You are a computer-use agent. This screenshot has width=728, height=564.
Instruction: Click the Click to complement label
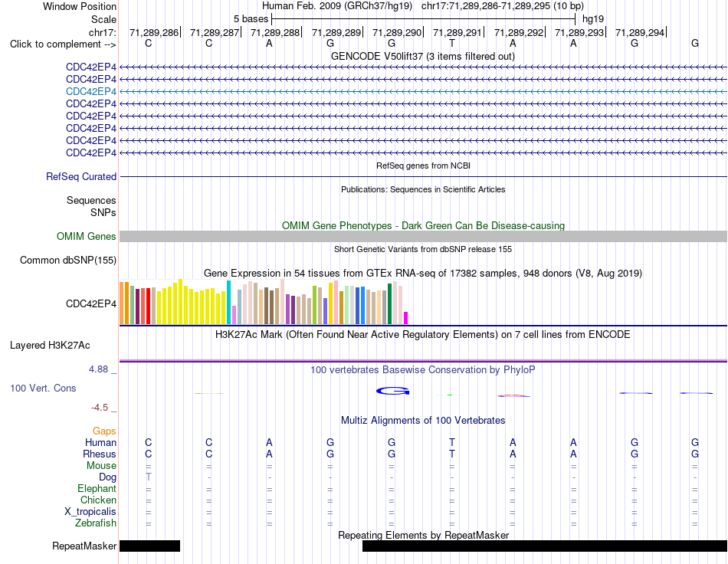pos(63,44)
